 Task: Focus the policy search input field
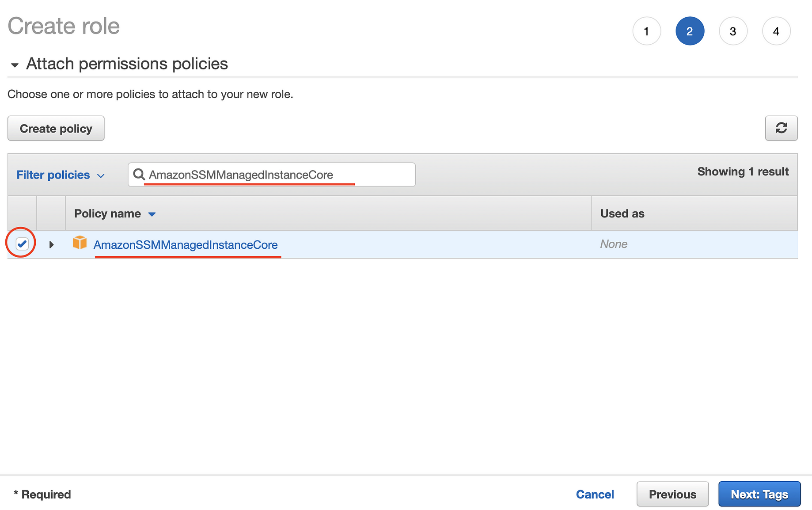tap(272, 175)
